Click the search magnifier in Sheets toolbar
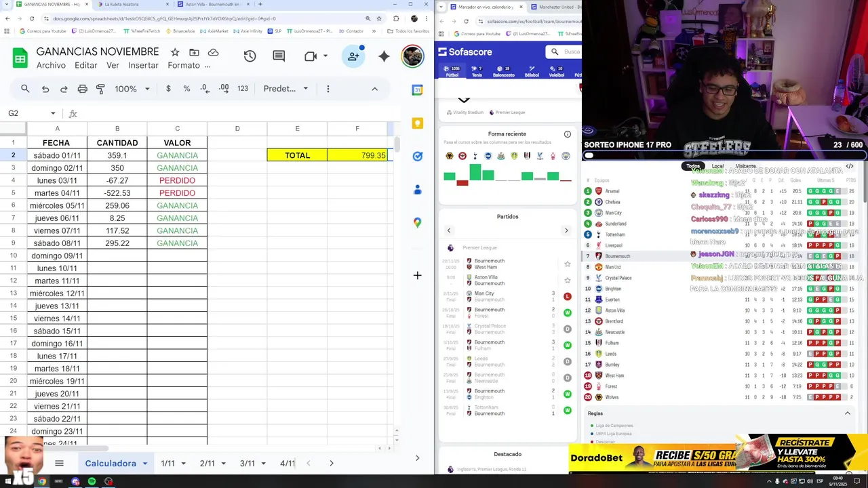 25,89
